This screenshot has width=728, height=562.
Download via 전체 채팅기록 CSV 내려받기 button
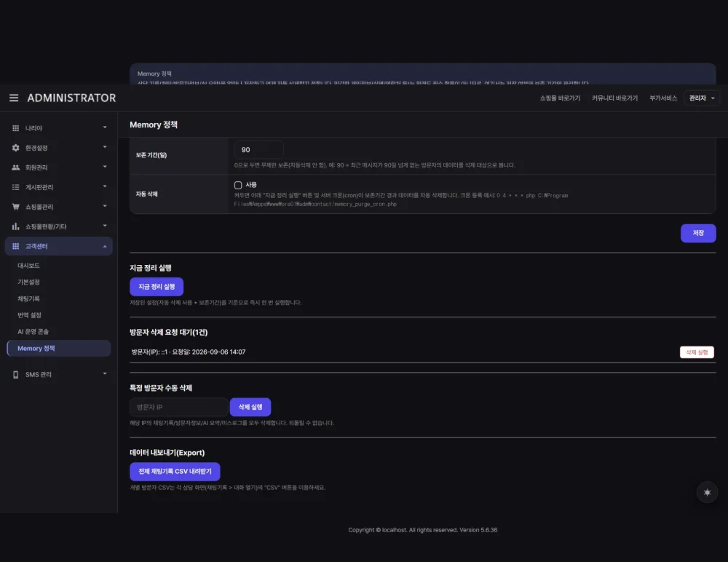pos(175,472)
